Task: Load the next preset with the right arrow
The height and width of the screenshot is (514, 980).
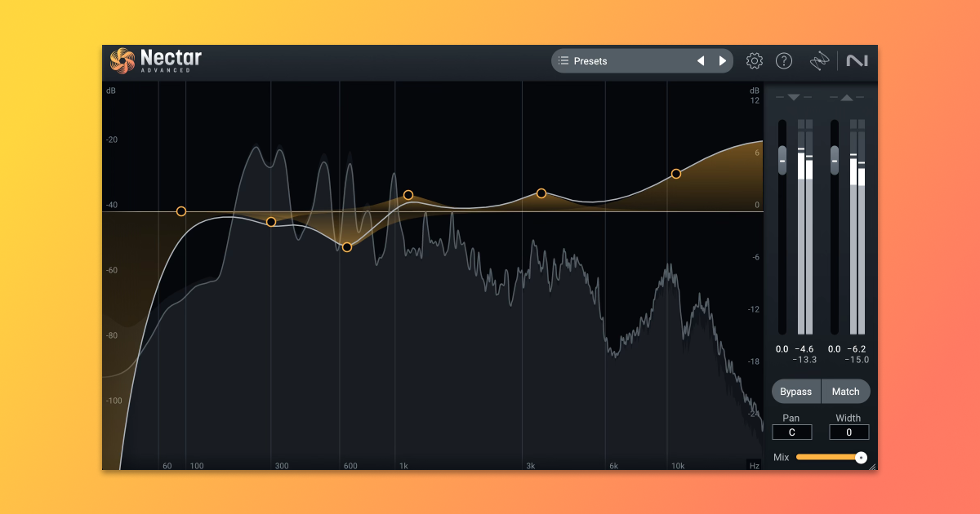Action: tap(722, 60)
